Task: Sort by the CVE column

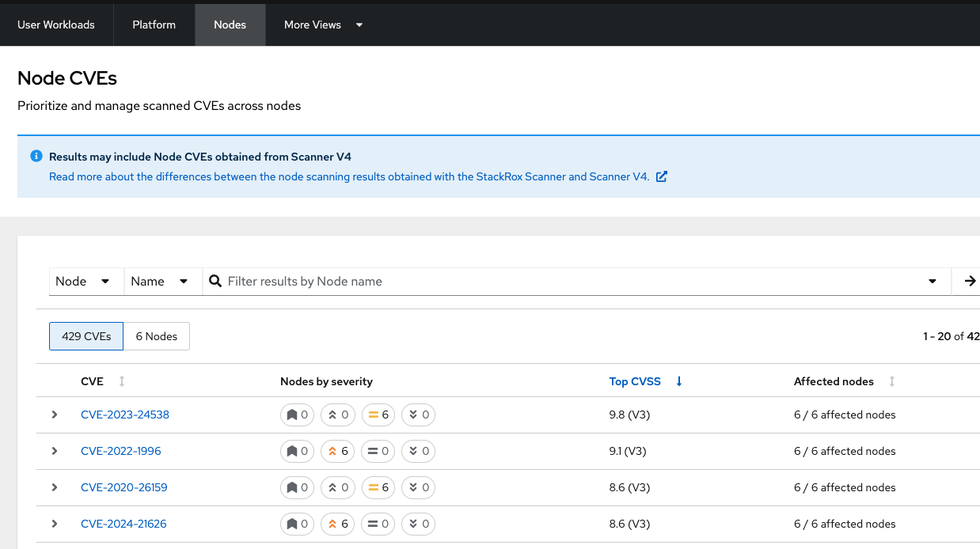Action: click(x=103, y=381)
